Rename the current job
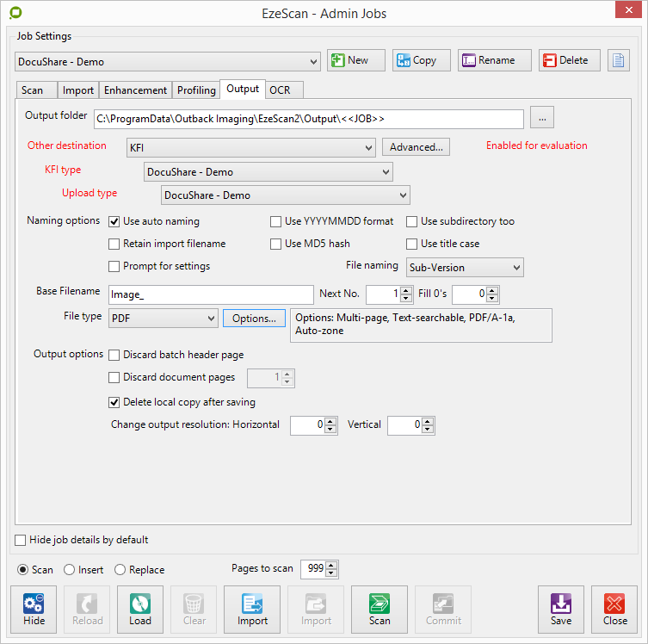 488,60
